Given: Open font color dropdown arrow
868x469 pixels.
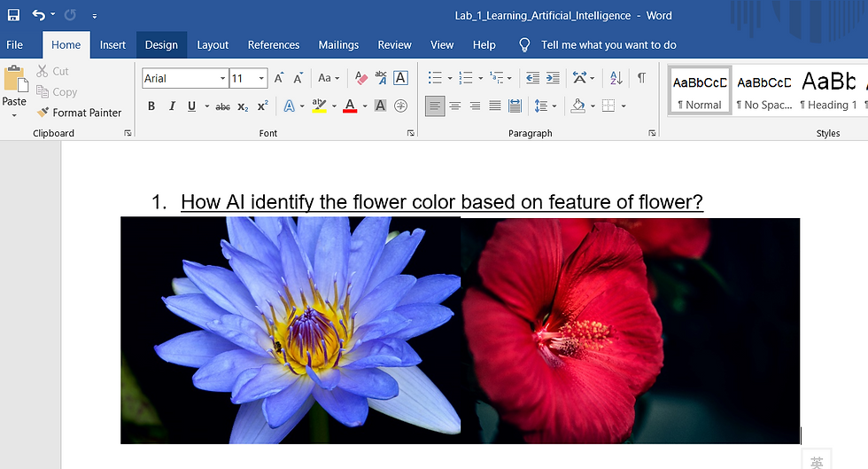Looking at the screenshot, I should 365,106.
